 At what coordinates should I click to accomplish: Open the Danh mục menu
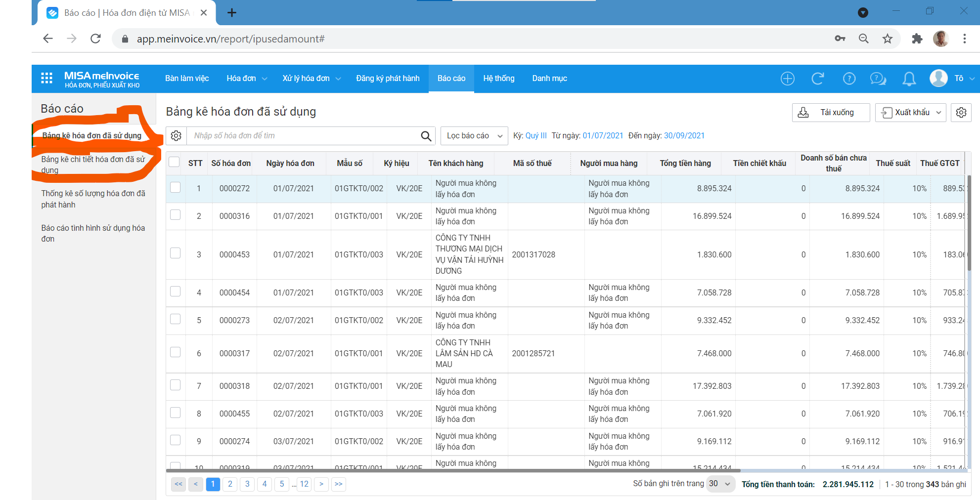tap(549, 79)
